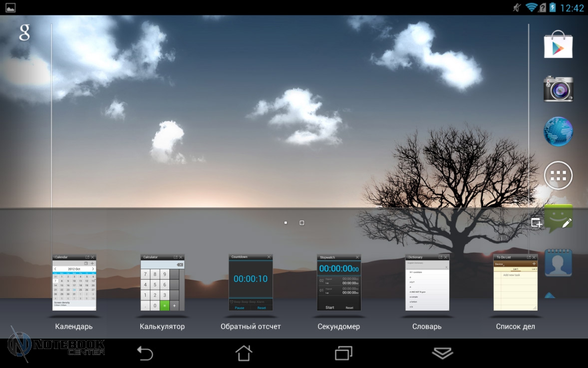Launch the Dictionary thumbnail
Screen dimensions: 588x368
point(427,283)
